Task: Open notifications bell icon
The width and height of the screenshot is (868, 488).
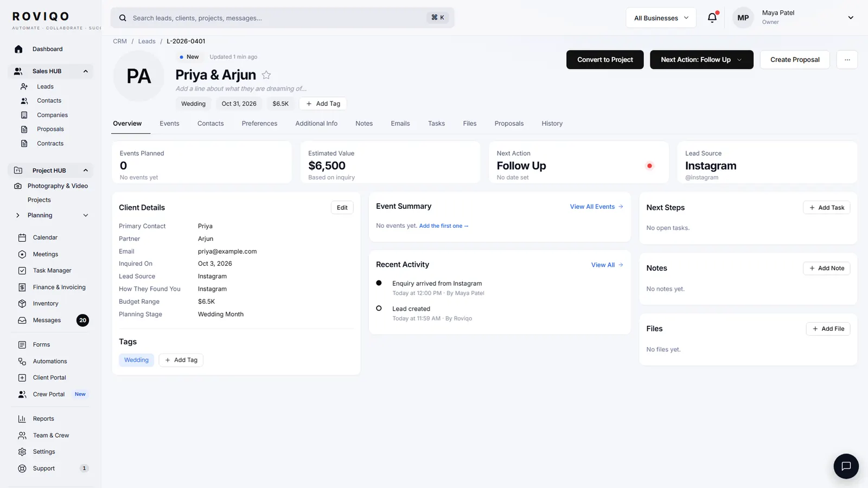Action: coord(712,18)
